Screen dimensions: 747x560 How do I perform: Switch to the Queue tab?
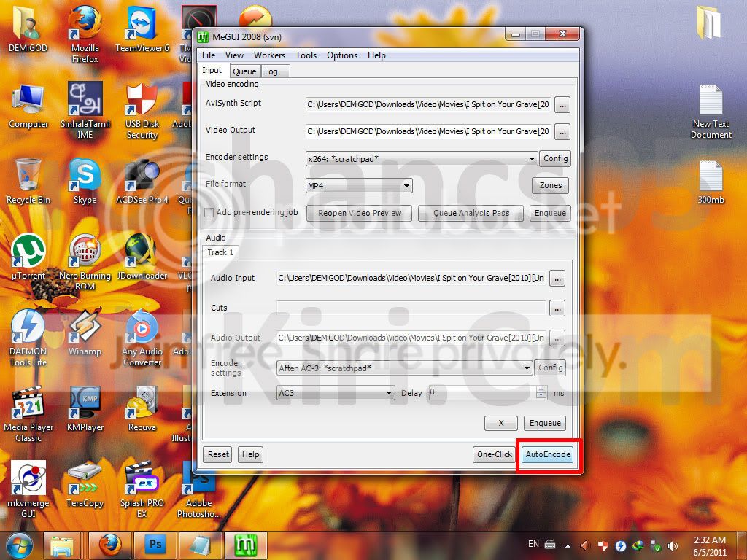(245, 71)
